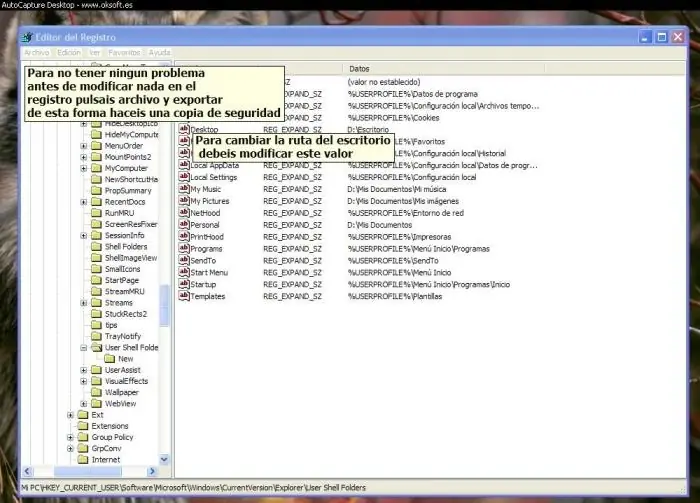The height and width of the screenshot is (503, 700).
Task: Click the RecentDocs folder icon
Action: 96,202
